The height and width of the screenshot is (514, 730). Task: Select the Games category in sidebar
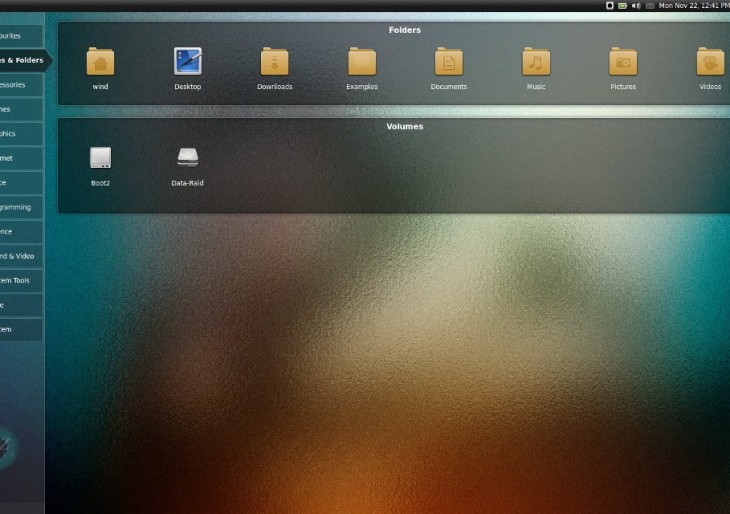click(x=21, y=109)
